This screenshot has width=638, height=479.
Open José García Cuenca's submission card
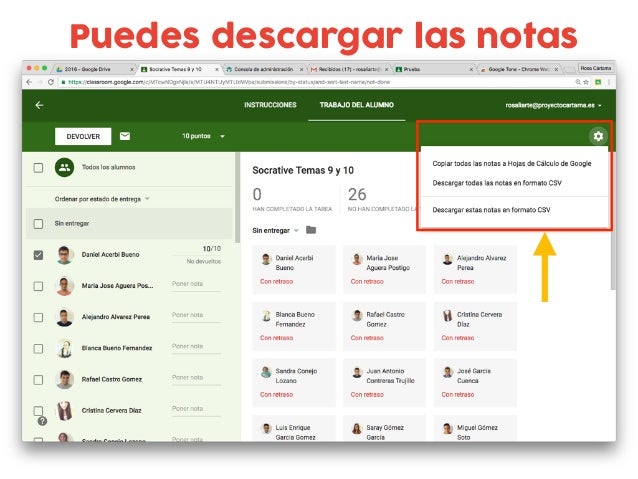(475, 383)
